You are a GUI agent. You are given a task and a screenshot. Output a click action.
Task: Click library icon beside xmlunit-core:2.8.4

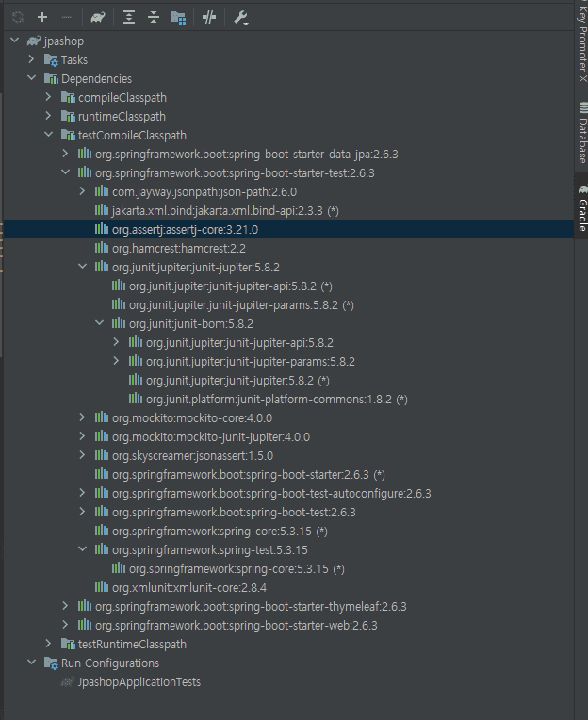102,587
